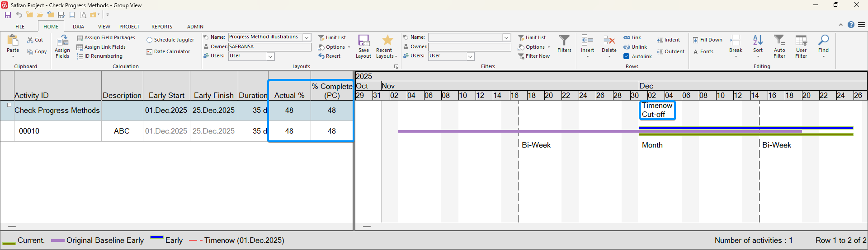Expand the layout Name dropdown
The width and height of the screenshot is (868, 250).
coord(307,37)
